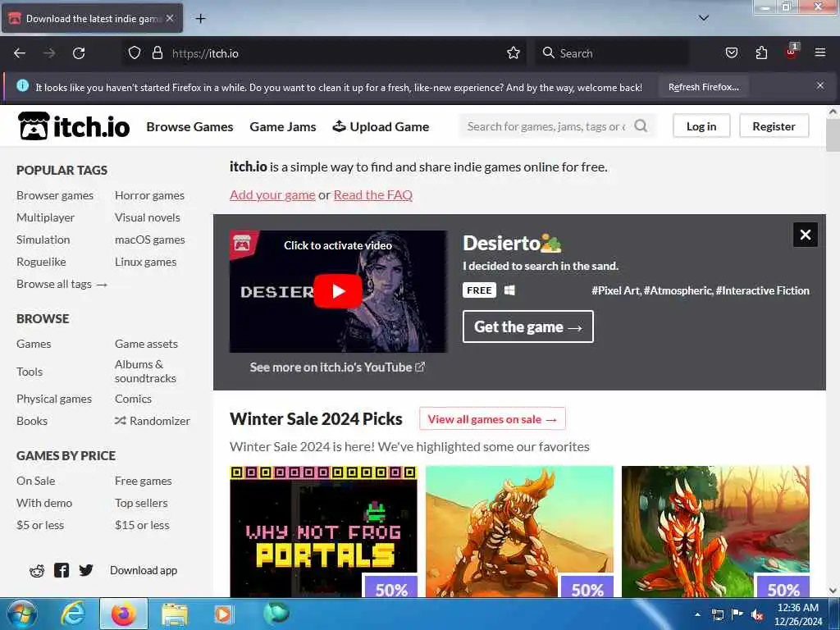Open the desert dragon game thumbnail
Image resolution: width=840 pixels, height=630 pixels.
pyautogui.click(x=519, y=532)
